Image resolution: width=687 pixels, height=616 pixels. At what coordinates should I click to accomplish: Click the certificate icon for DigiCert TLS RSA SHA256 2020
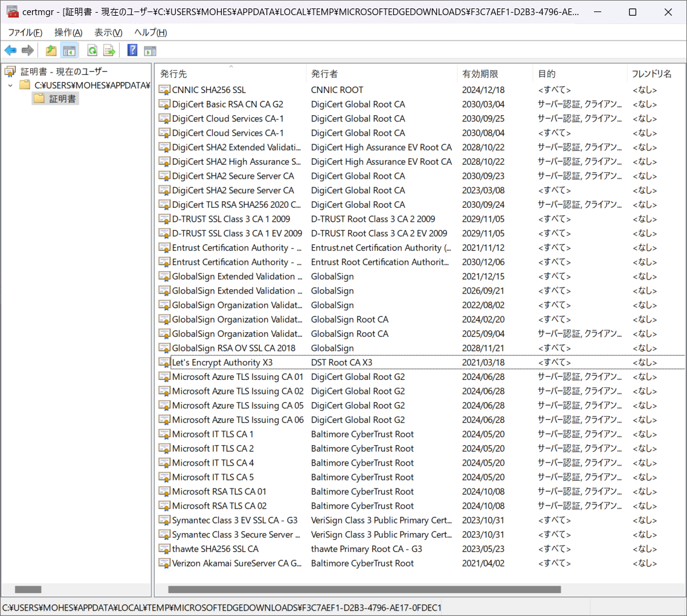coord(164,205)
